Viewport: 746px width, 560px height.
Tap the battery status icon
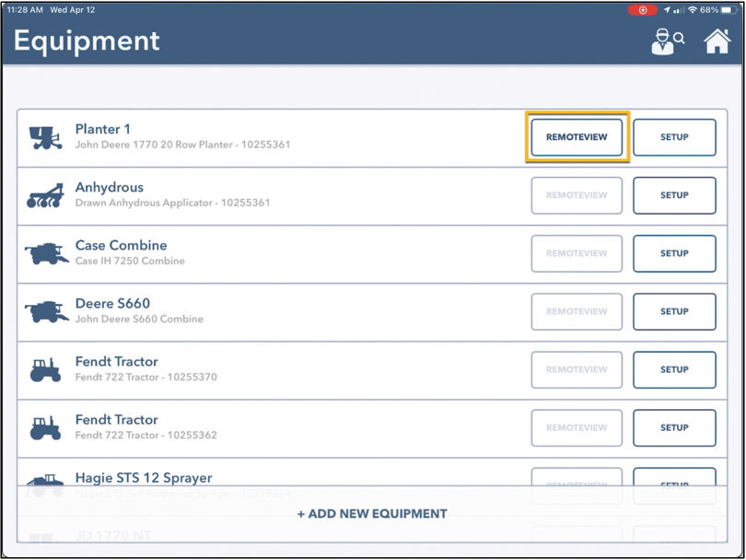pos(729,10)
